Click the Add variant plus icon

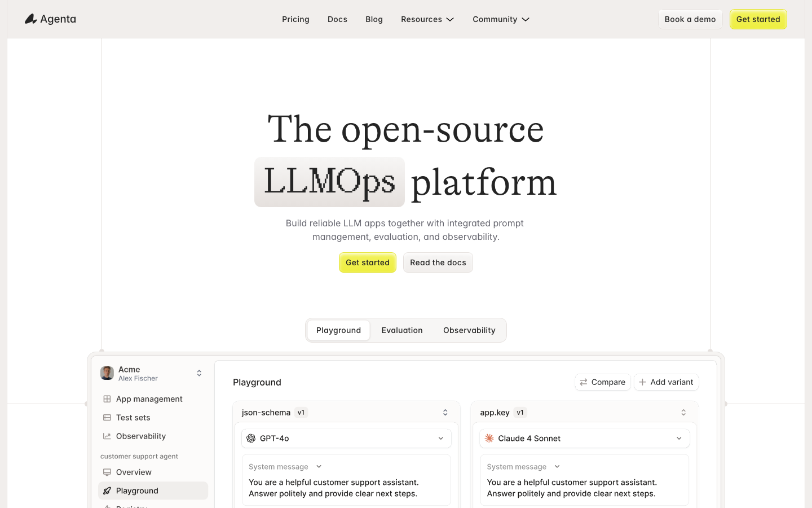coord(642,382)
